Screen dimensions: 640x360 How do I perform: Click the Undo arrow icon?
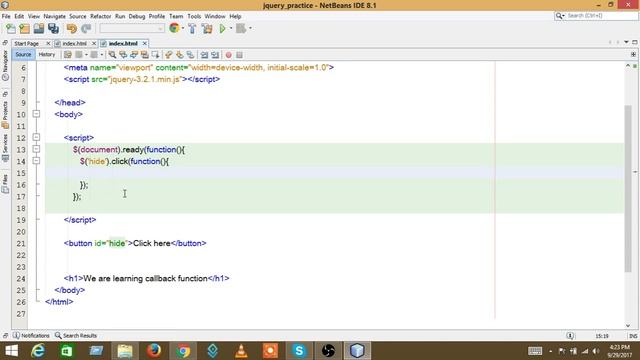coord(72,29)
